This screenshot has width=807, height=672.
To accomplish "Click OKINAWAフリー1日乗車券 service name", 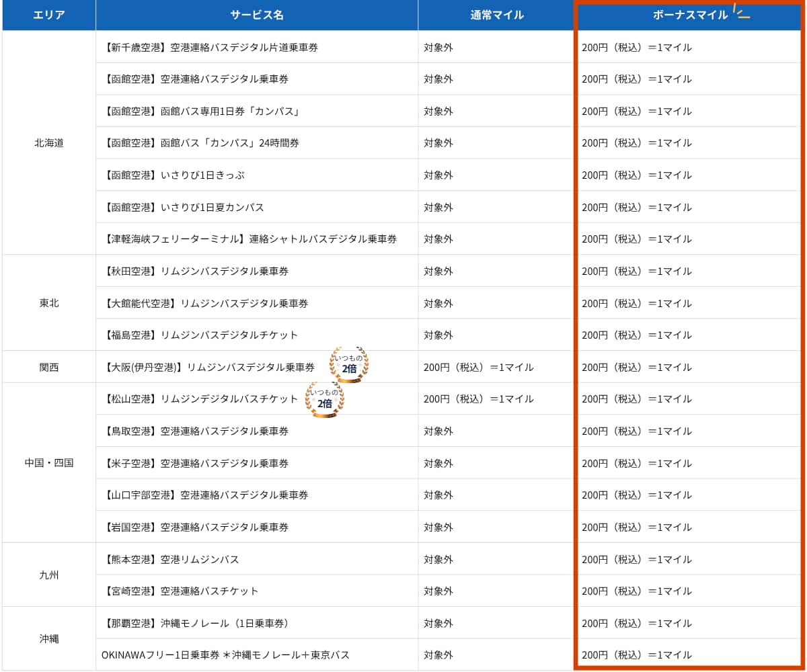I will [x=225, y=655].
